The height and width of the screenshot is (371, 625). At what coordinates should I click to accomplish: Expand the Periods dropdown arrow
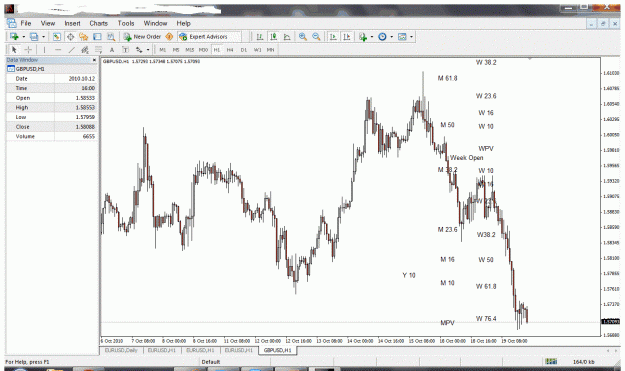point(391,37)
